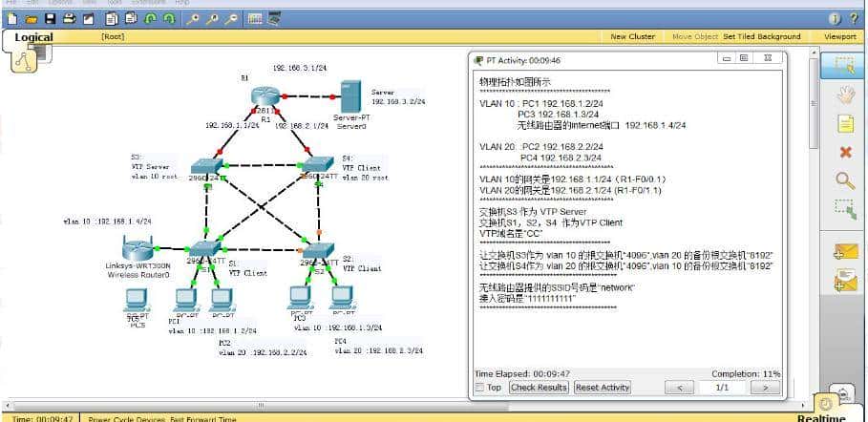Select the Inspect magnifier tool
This screenshot has width=868, height=422.
pos(844,179)
